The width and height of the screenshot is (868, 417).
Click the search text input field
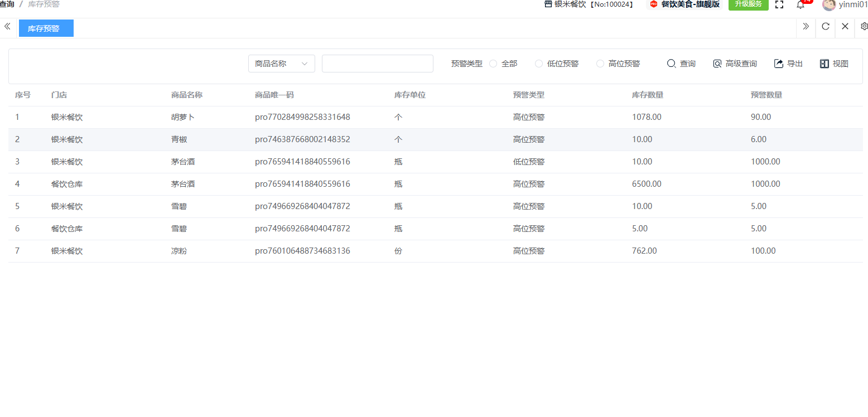click(x=377, y=64)
